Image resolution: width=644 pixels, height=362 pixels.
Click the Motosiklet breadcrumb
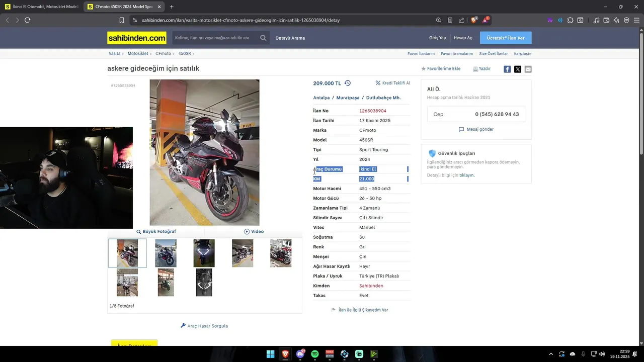click(138, 53)
